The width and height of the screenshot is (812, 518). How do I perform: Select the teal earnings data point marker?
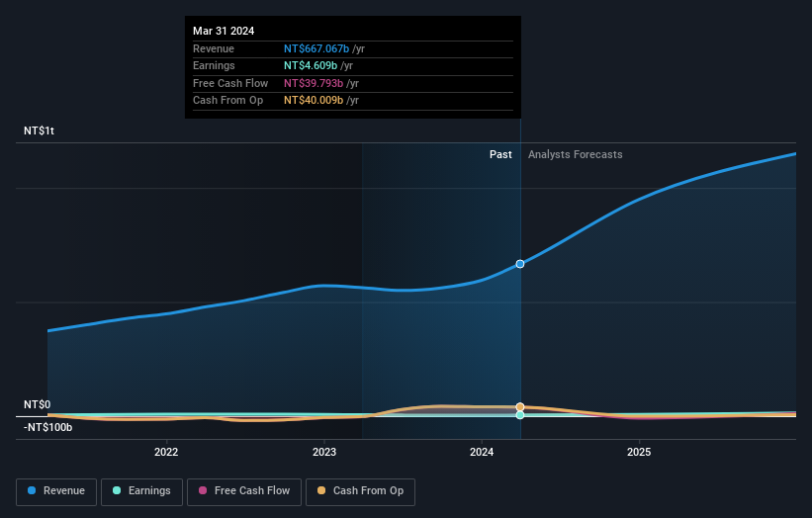pos(520,415)
